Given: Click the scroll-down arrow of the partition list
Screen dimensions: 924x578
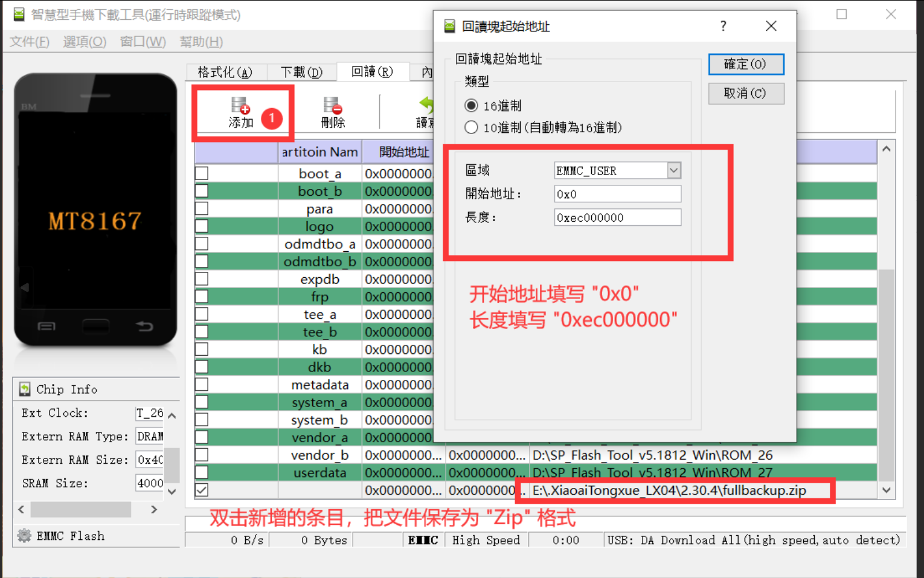Looking at the screenshot, I should (886, 490).
